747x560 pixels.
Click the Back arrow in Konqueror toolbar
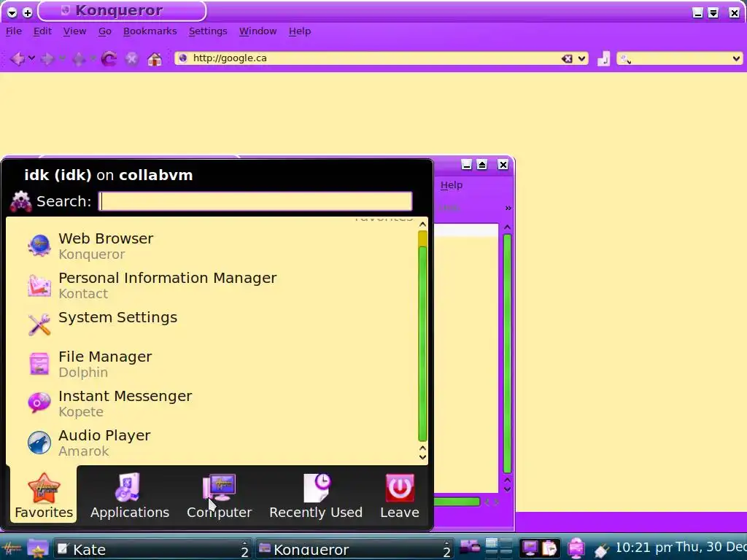click(x=18, y=58)
